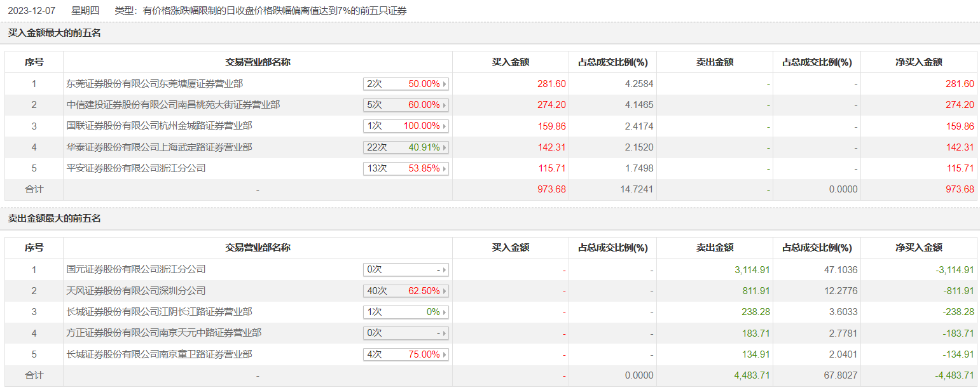
Task: Click 合计 row label in the buy table
Action: [34, 189]
